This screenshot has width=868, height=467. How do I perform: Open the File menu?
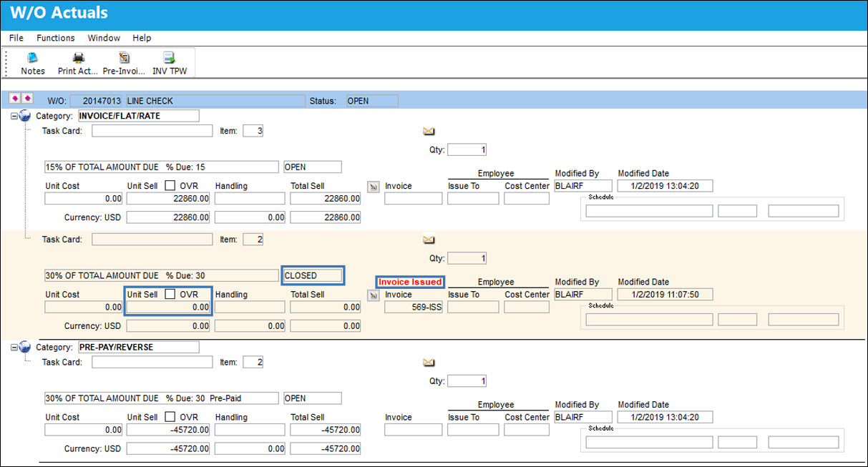point(16,38)
